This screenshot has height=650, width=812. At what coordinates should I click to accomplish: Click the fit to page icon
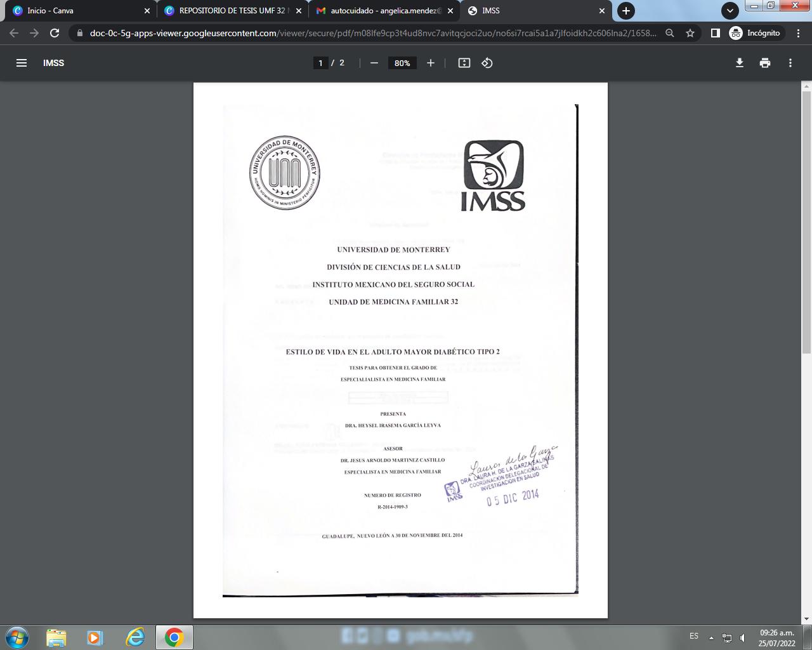pos(464,63)
